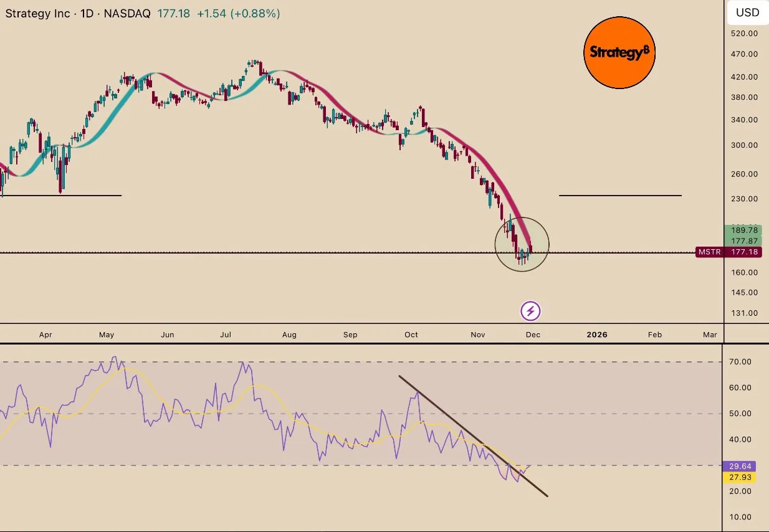Click the 520.00 level on price scale
The image size is (769, 532).
pos(744,34)
